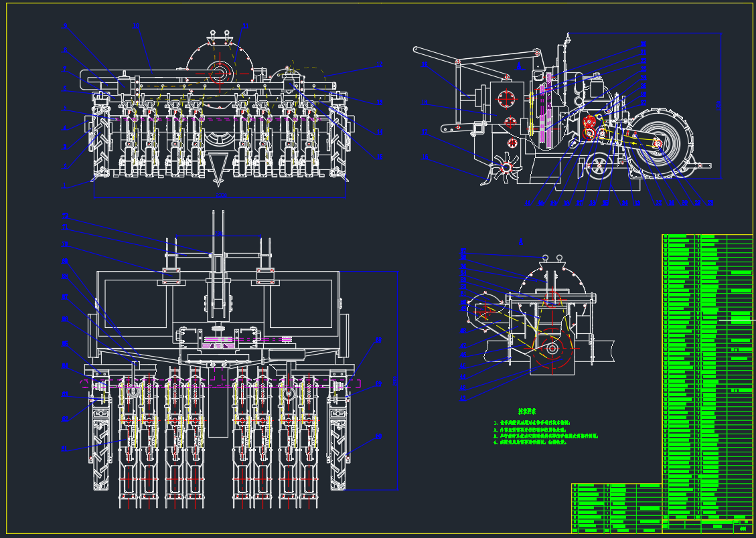
Task: Click the top row of the parts list
Action: tap(706, 238)
